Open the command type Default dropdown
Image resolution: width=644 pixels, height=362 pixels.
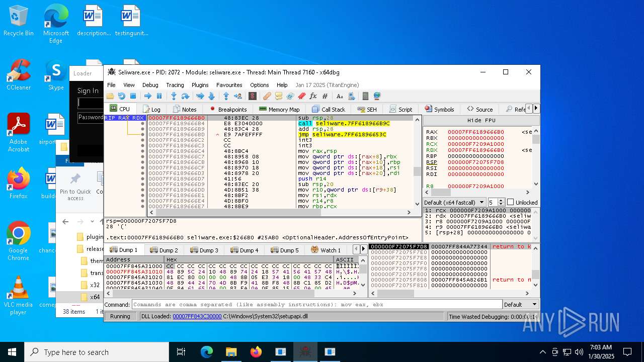(x=521, y=304)
